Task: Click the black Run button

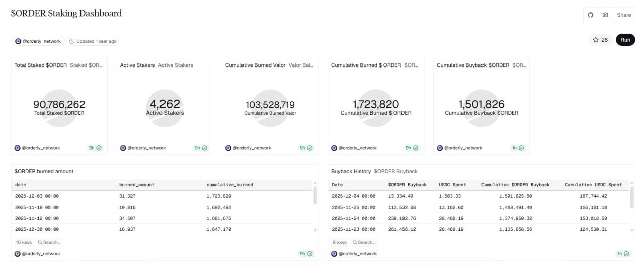Action: coord(625,40)
